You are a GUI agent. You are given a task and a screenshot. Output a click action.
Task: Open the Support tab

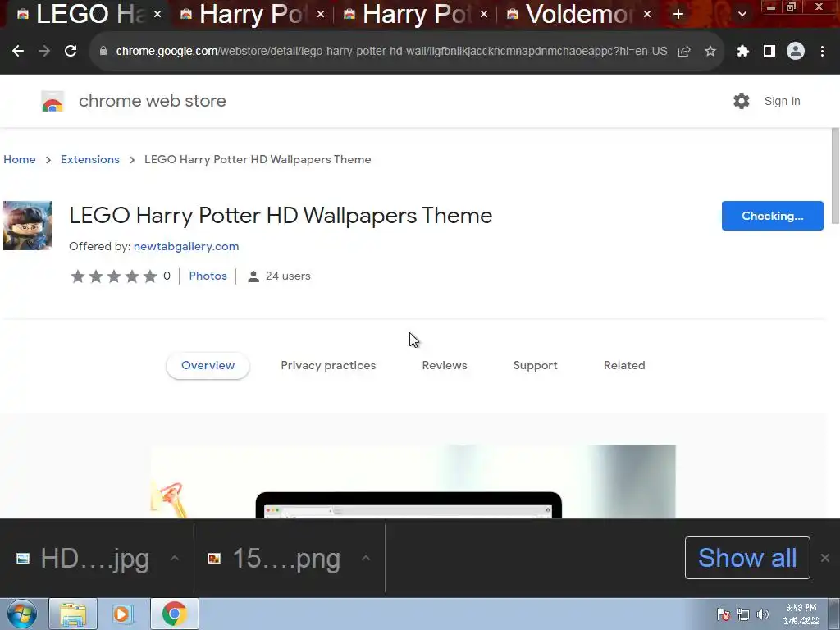pos(535,365)
